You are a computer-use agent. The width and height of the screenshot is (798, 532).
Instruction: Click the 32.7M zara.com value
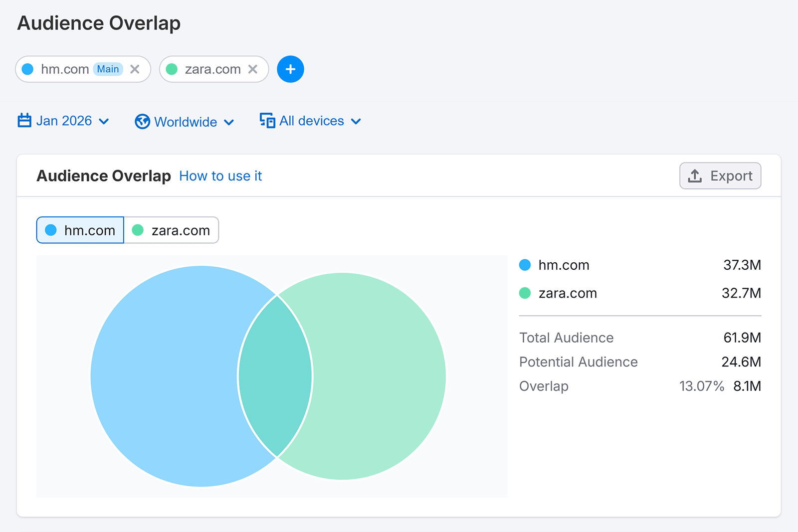click(x=741, y=293)
